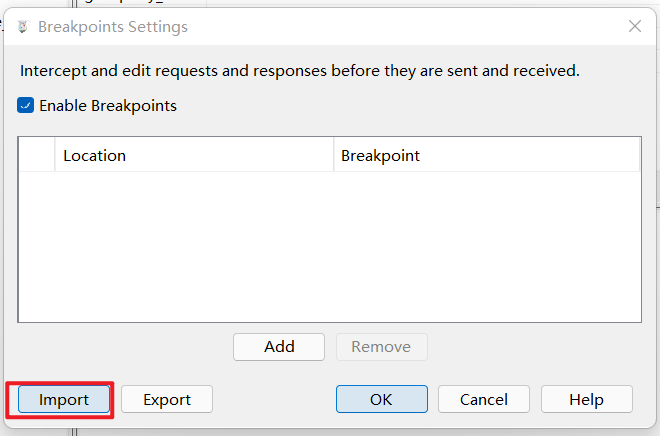Sort by the Location column header
Image resolution: width=660 pixels, height=436 pixels.
pos(193,155)
